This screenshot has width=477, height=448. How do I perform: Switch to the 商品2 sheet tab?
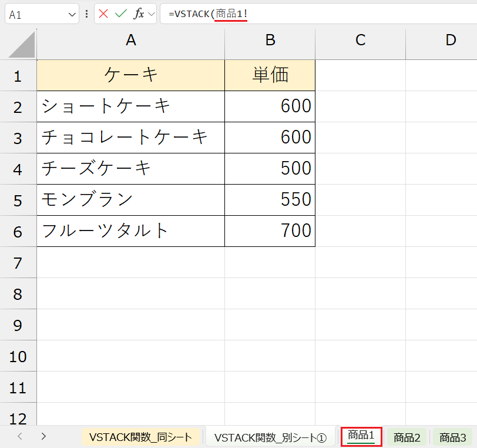tap(407, 437)
